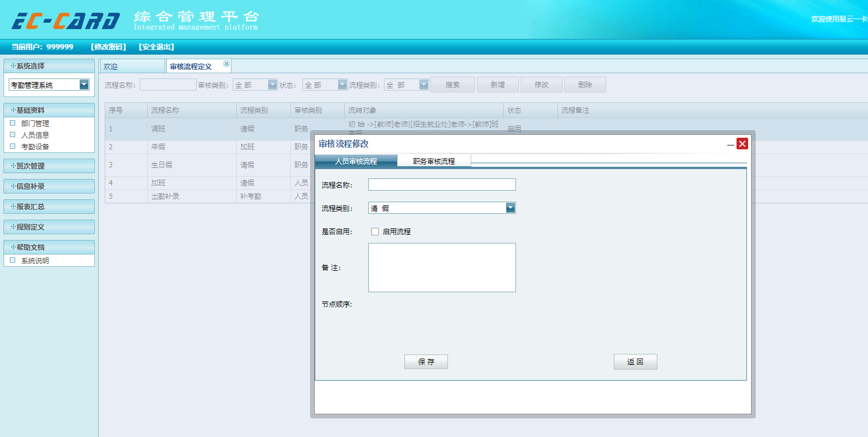Expand the 信息补录 section
The image size is (868, 437).
(x=49, y=186)
